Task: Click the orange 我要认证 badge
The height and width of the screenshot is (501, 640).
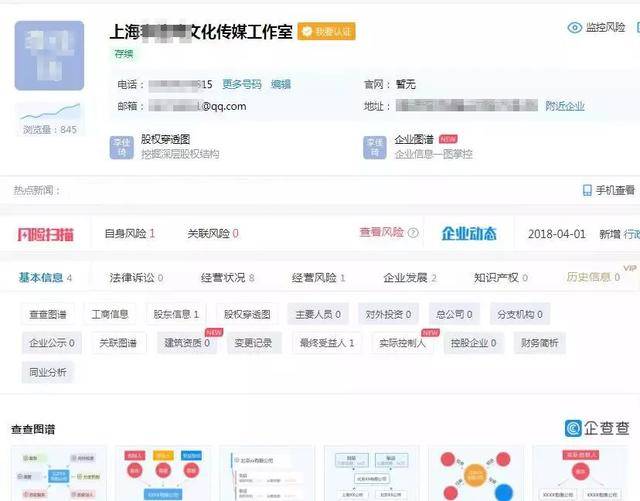Action: tap(327, 31)
